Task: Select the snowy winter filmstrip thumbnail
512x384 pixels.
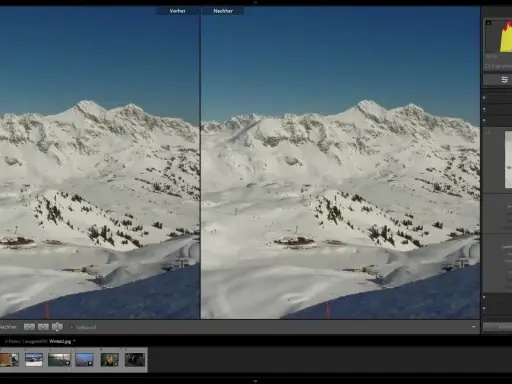Action: pyautogui.click(x=34, y=360)
